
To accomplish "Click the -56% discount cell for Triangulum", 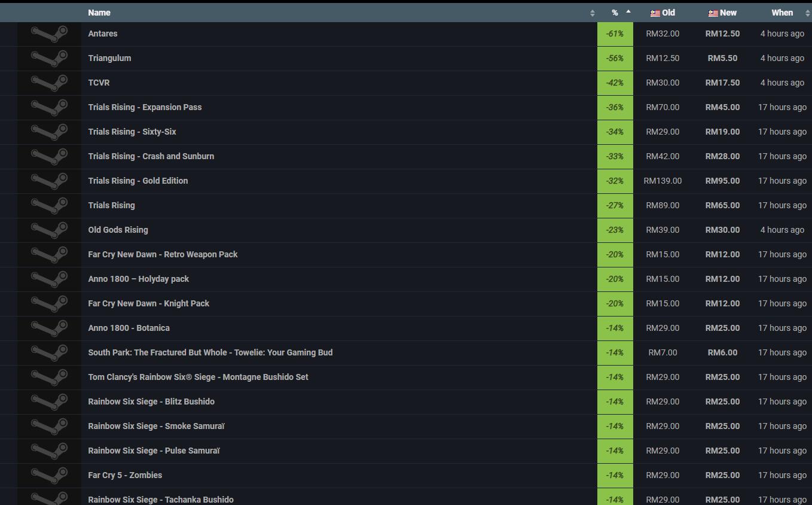I will pos(615,59).
